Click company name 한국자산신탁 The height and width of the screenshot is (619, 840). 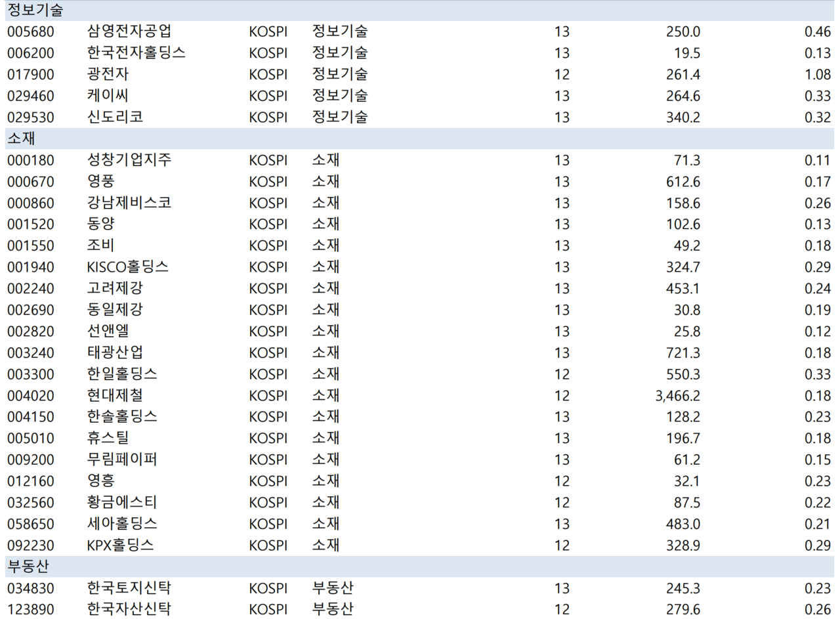pos(129,609)
